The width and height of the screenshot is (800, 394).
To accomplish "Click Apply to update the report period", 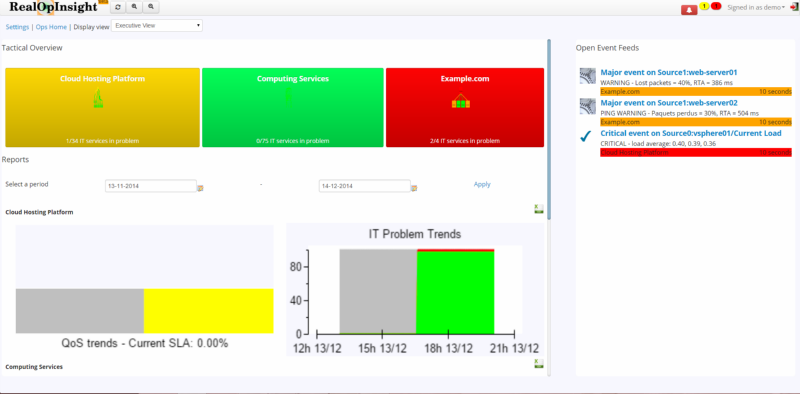I will click(x=482, y=184).
